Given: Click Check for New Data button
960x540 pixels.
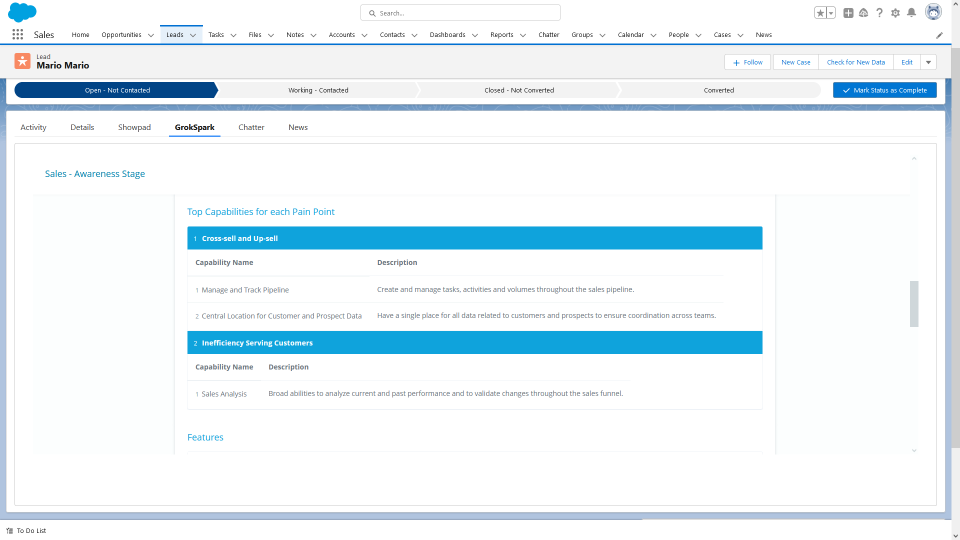Looking at the screenshot, I should click(x=855, y=62).
